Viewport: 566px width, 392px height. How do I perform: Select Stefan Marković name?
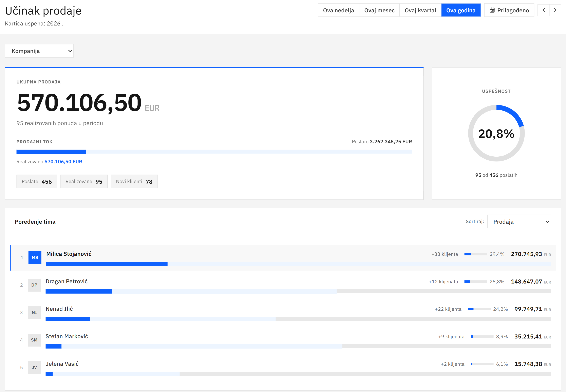coord(67,336)
